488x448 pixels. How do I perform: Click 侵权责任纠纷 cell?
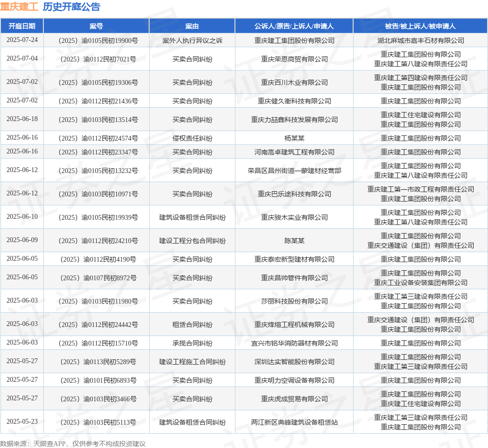click(x=193, y=138)
